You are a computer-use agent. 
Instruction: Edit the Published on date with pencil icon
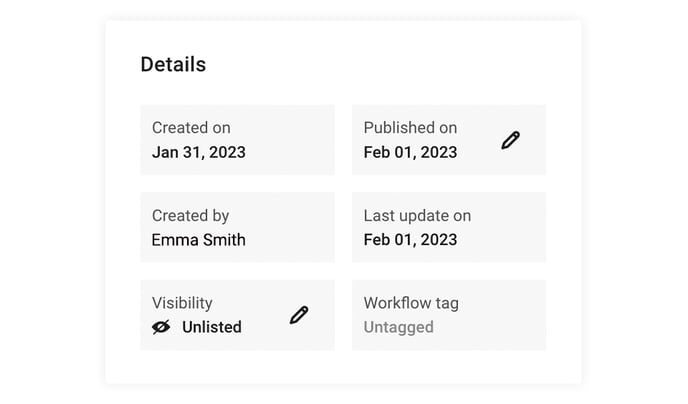[510, 140]
